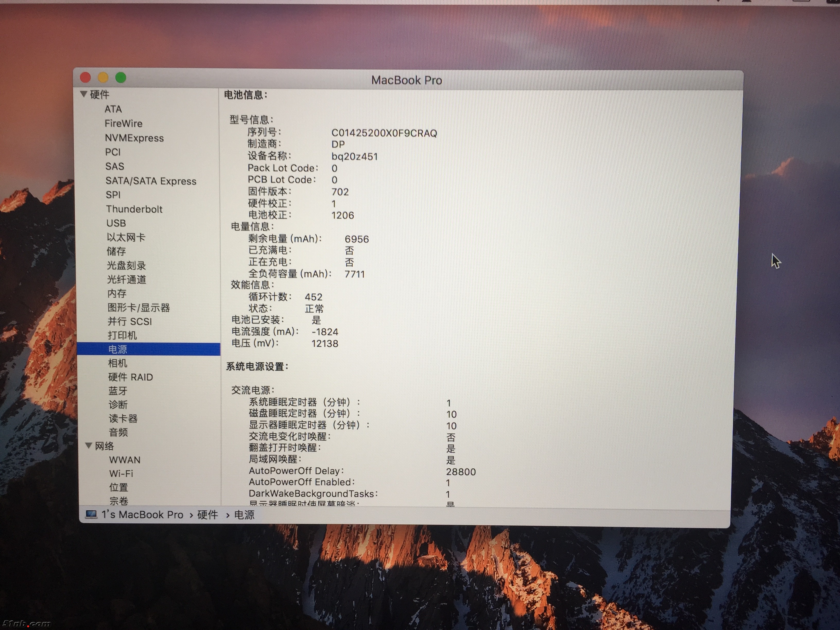Click the MacBook Pro window title
Image resolution: width=840 pixels, height=630 pixels.
[406, 80]
